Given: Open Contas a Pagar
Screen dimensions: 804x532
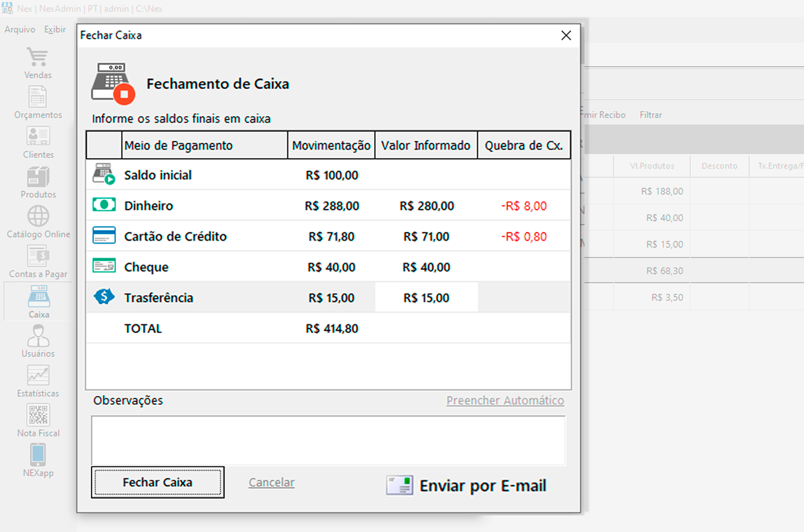Looking at the screenshot, I should (38, 261).
